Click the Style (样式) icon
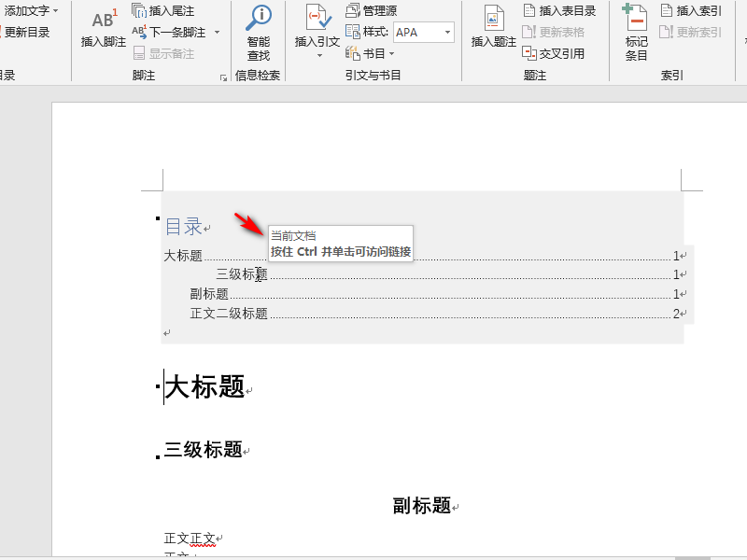747x560 pixels. coord(353,32)
